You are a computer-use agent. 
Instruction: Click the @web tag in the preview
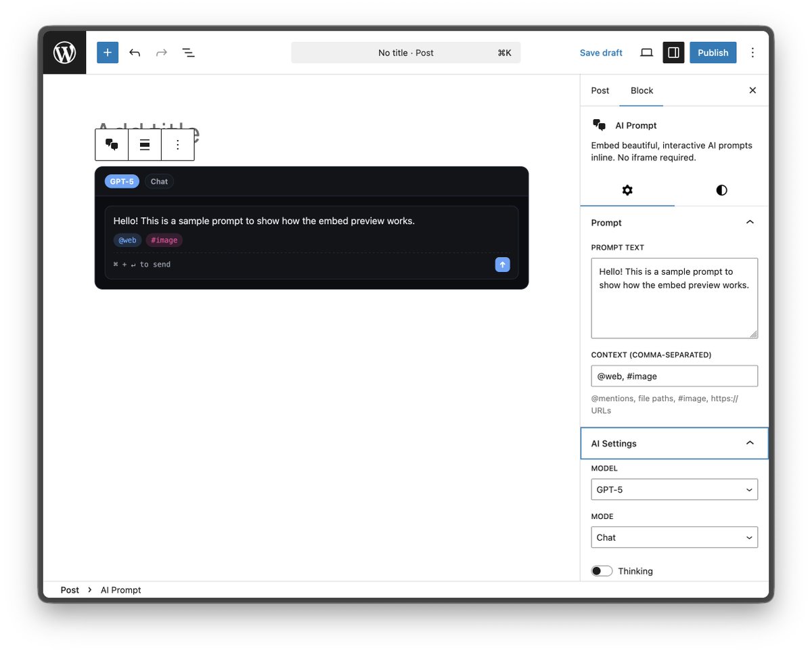coord(127,240)
